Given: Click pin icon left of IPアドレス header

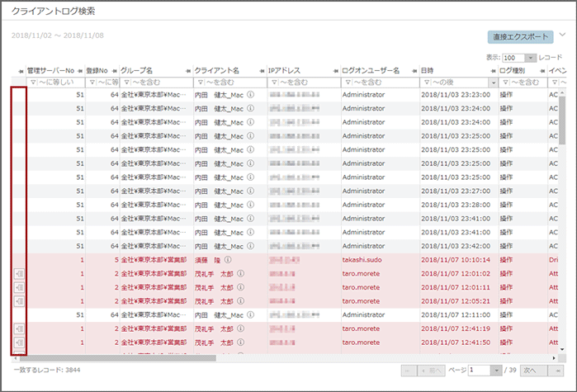Looking at the screenshot, I should point(262,71).
